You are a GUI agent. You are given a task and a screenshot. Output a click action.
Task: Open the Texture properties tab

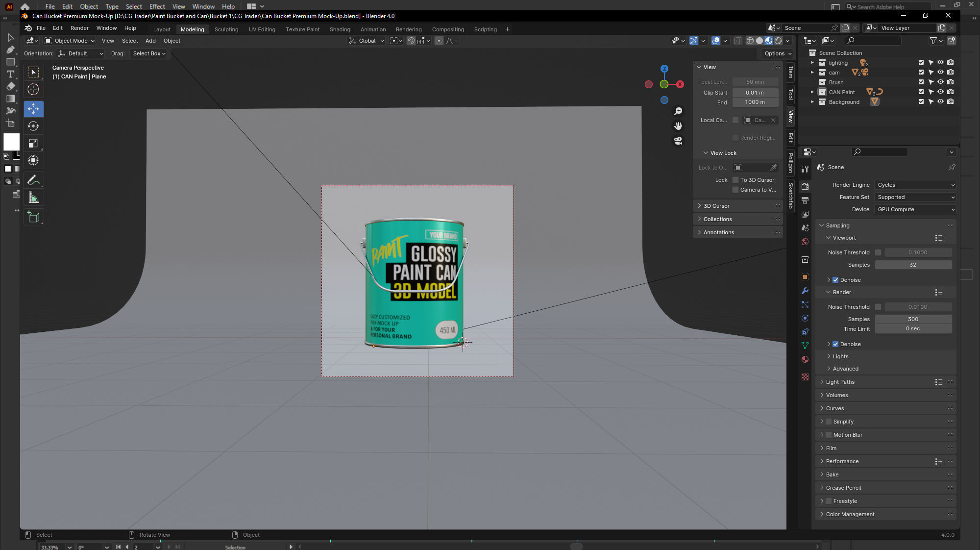pyautogui.click(x=805, y=377)
